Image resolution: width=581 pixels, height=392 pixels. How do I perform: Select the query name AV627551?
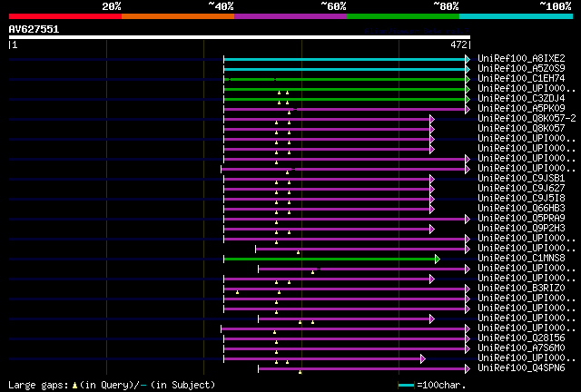(34, 29)
